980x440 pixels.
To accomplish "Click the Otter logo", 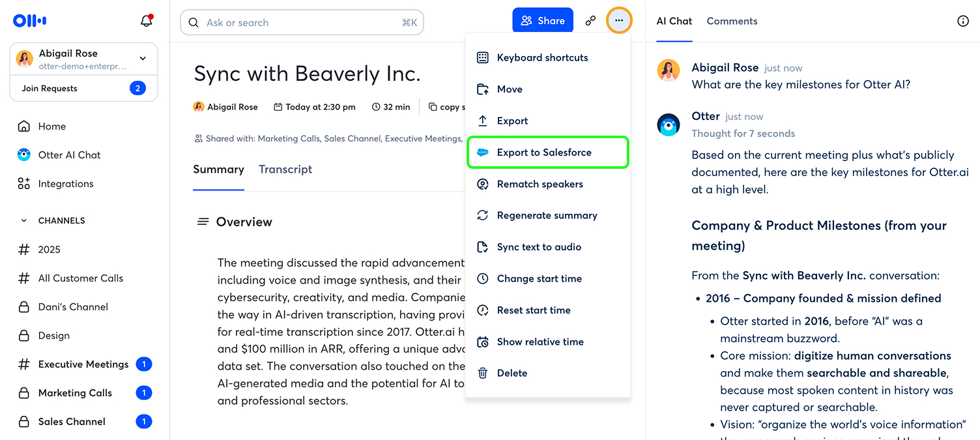I will (30, 21).
